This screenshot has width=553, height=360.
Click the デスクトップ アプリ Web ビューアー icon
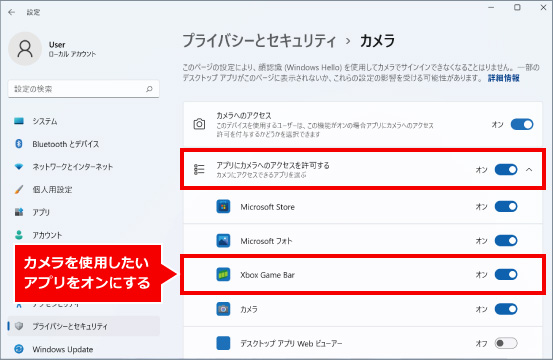[223, 343]
